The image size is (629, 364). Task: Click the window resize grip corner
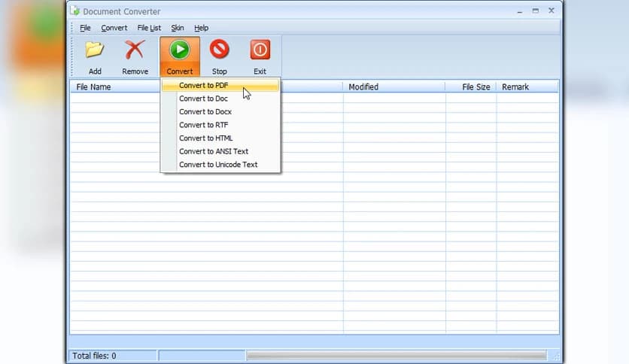[556, 356]
